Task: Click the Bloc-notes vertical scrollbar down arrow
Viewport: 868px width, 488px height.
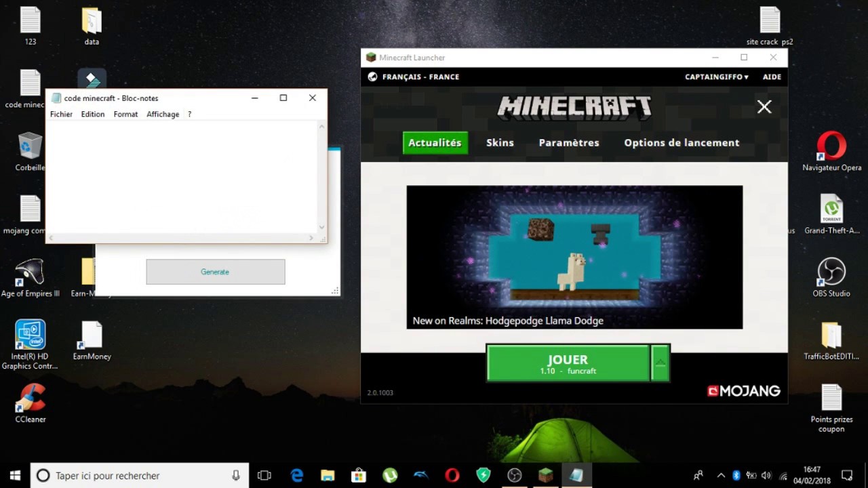Action: click(x=322, y=228)
